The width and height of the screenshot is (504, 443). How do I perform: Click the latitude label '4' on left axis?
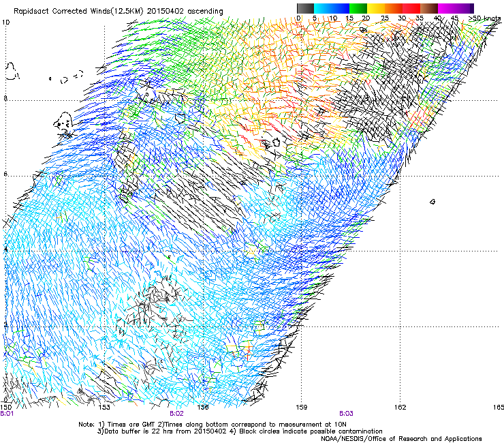coord(5,249)
